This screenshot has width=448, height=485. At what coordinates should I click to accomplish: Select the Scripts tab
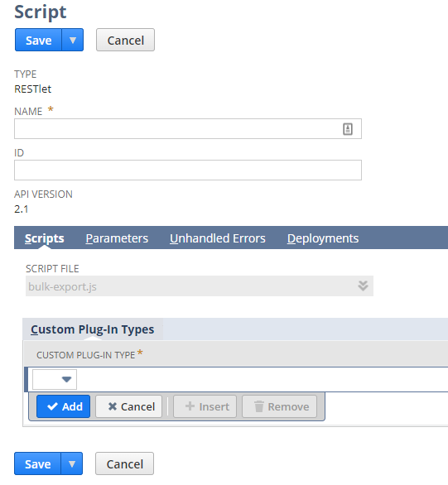[x=44, y=238]
